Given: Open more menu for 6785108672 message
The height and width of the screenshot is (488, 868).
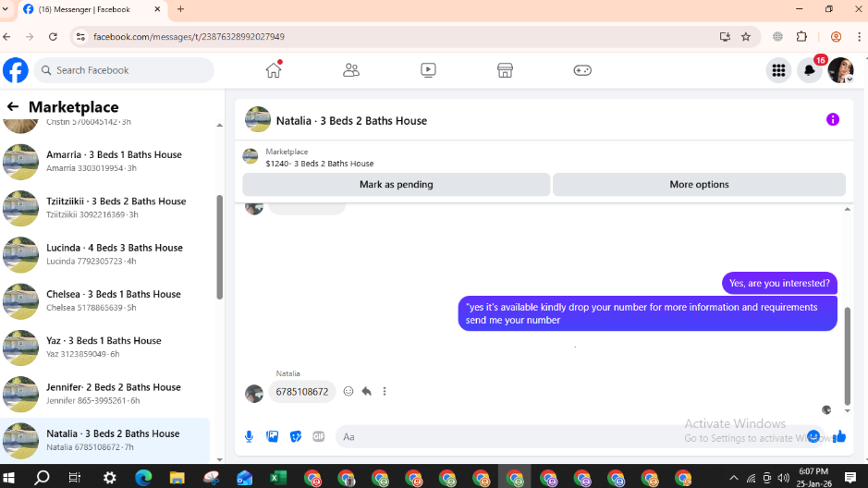Looking at the screenshot, I should (385, 391).
